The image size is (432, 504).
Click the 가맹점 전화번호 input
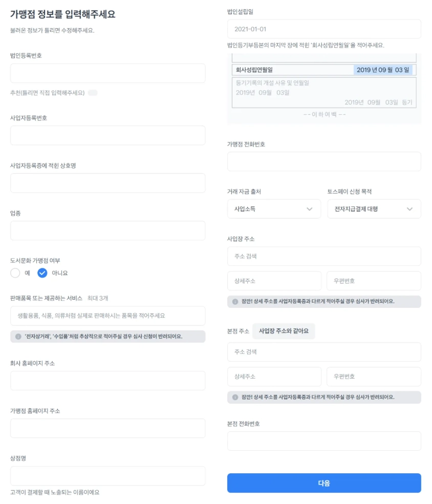point(324,161)
